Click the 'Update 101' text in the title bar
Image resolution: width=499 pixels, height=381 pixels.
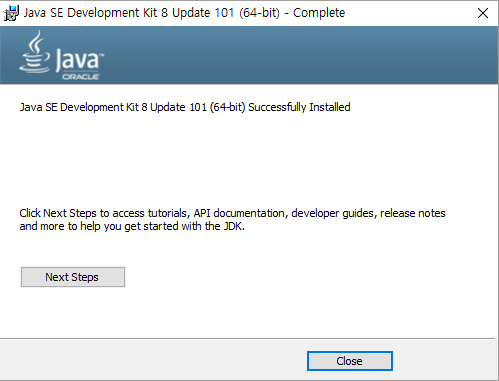click(203, 13)
